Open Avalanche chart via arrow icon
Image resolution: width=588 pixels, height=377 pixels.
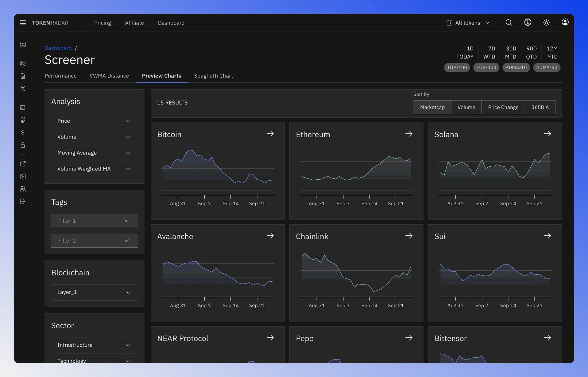pyautogui.click(x=270, y=236)
